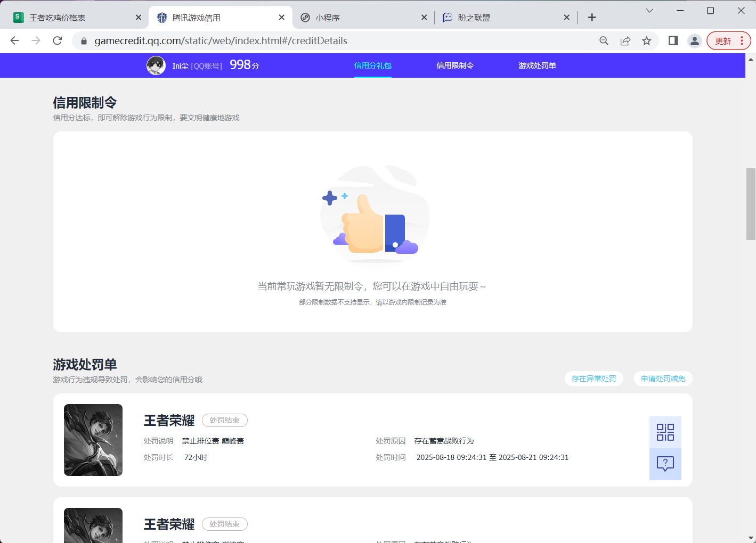Click the second 王者荣耀 hero thumbnail
The height and width of the screenshot is (543, 756).
coord(93,525)
